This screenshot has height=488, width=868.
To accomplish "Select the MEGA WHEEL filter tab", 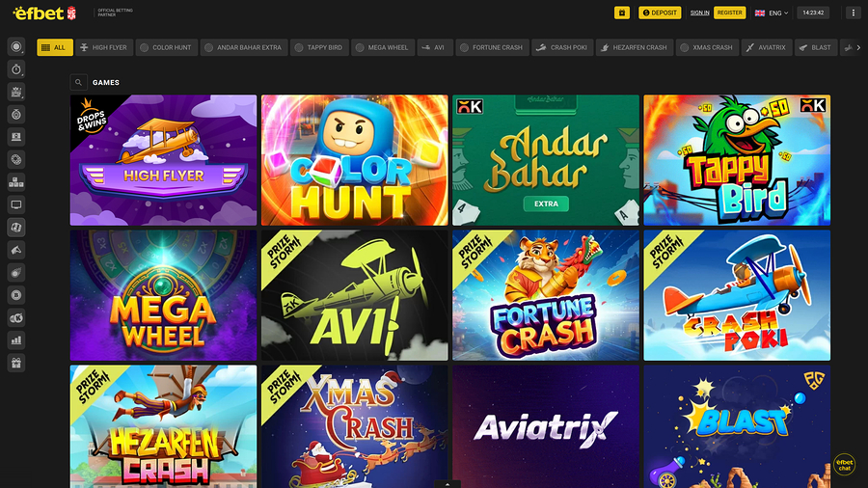I will (383, 47).
